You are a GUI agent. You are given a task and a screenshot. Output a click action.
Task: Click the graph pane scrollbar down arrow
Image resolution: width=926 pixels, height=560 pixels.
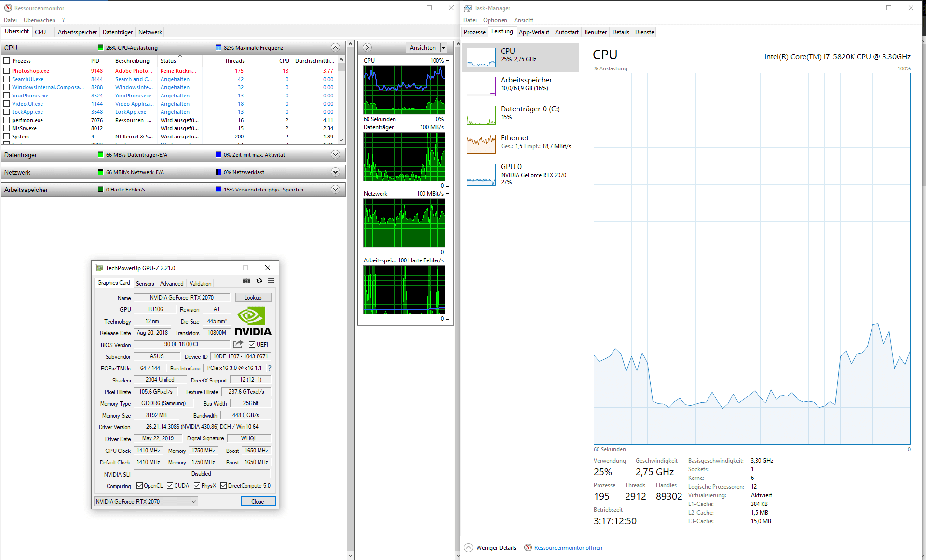[458, 555]
